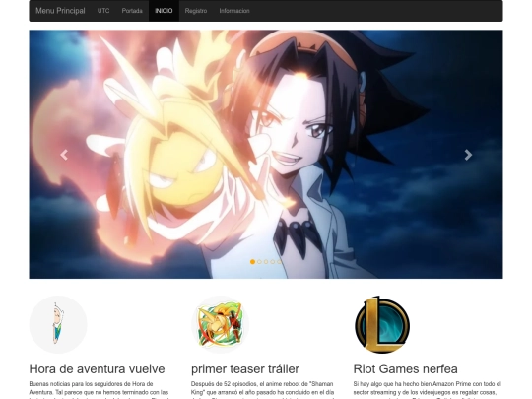Click paragraph starting 'Después de 52 episodios'

click(263, 390)
